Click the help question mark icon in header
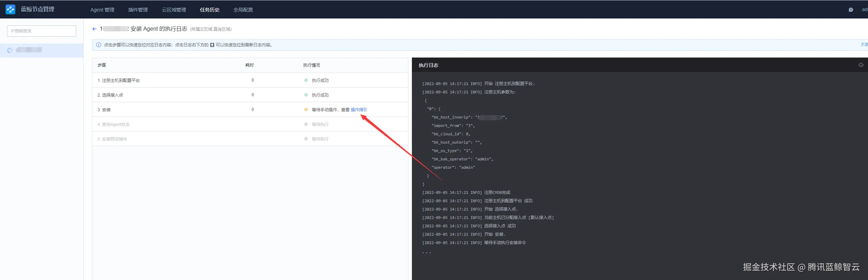 [x=851, y=10]
